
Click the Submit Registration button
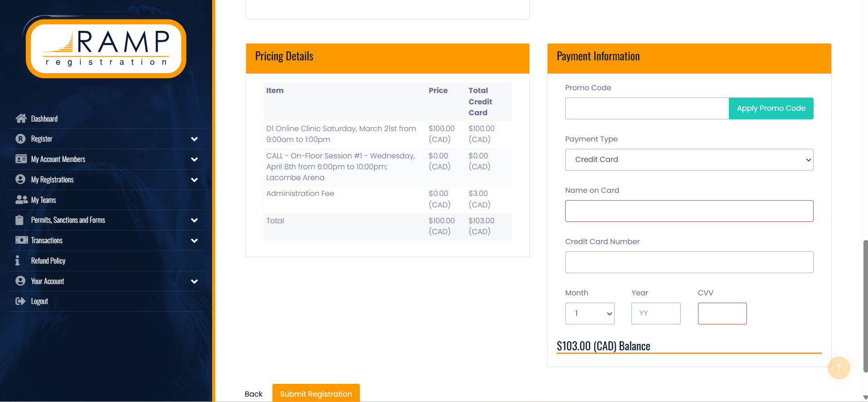(x=316, y=393)
